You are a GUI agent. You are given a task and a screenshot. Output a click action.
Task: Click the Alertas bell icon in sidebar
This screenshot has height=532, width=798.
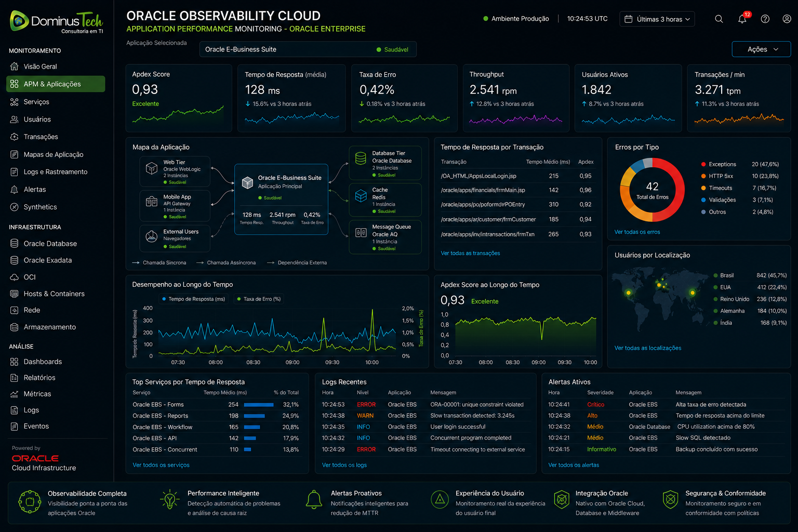[x=15, y=190]
